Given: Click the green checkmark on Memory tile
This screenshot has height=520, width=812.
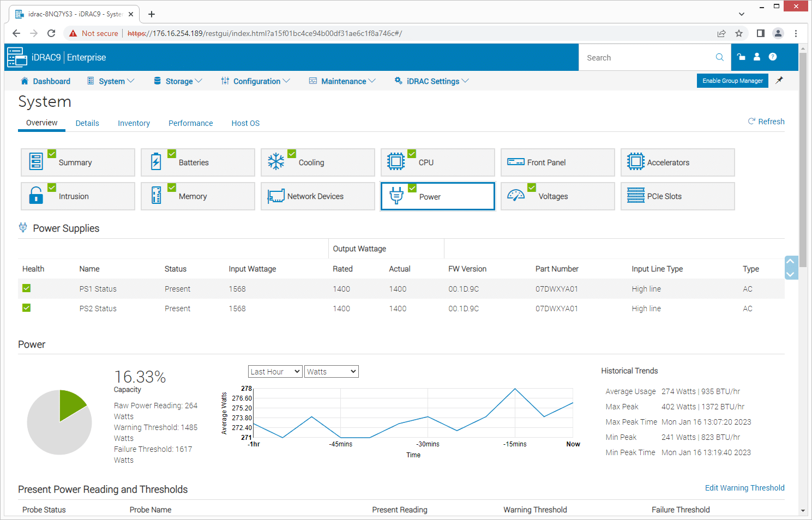Looking at the screenshot, I should [x=172, y=188].
